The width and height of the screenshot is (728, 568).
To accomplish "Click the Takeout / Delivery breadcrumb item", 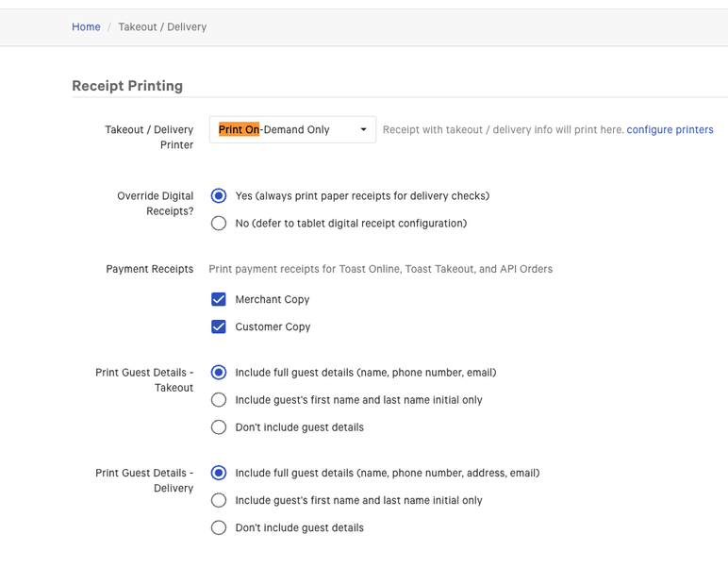I will (x=162, y=27).
